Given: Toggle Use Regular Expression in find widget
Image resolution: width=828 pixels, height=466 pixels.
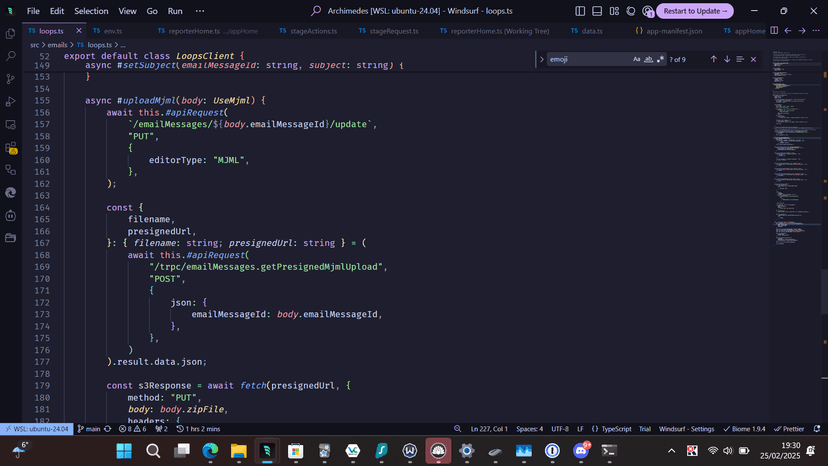Looking at the screenshot, I should pos(660,59).
